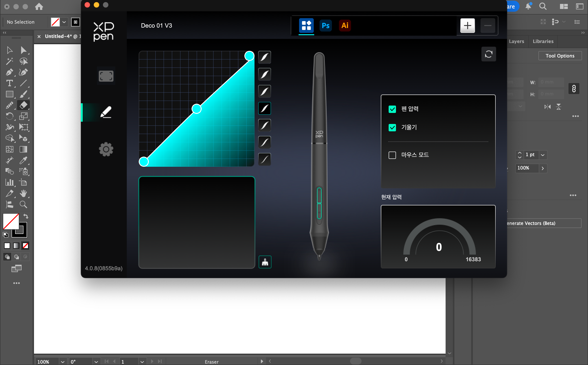Add an application with the plus button
Screen dimensions: 588x365
click(467, 25)
